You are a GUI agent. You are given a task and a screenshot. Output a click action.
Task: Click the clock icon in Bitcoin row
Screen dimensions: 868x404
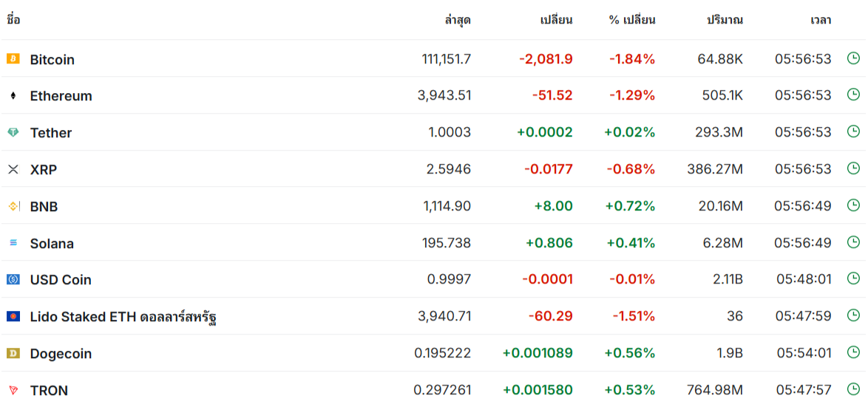[x=853, y=58]
